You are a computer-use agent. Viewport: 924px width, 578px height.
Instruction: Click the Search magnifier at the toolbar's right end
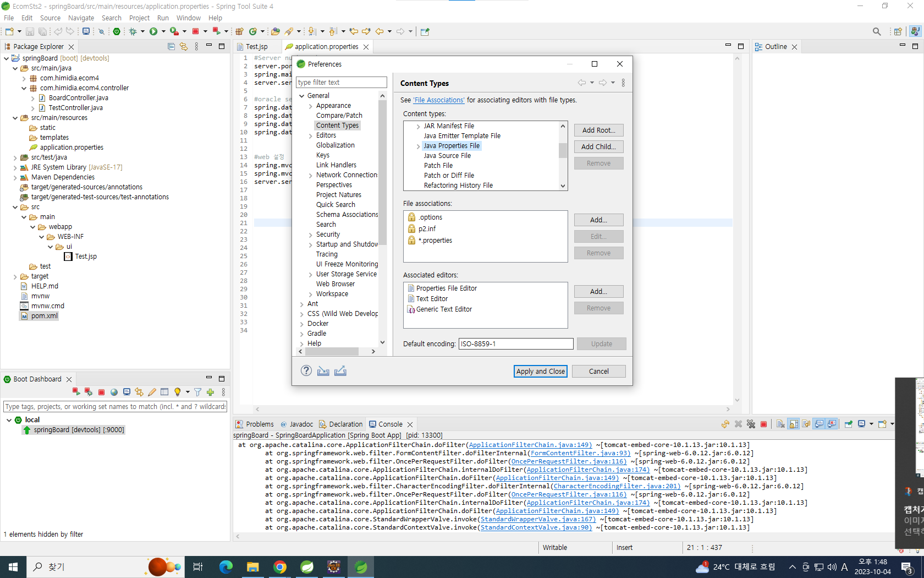(877, 32)
